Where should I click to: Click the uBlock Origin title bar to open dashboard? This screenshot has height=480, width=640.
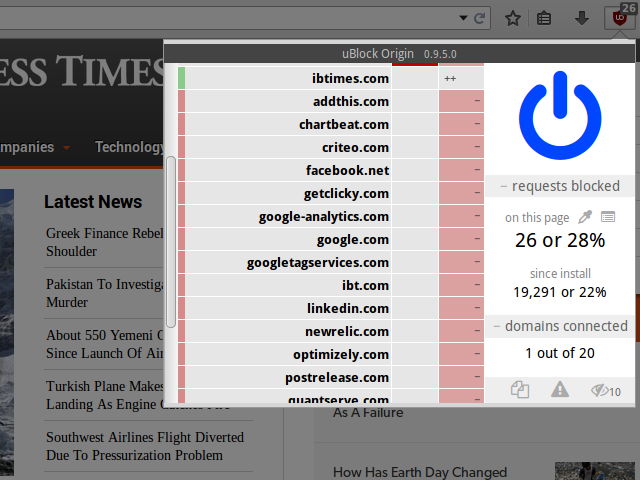(399, 53)
